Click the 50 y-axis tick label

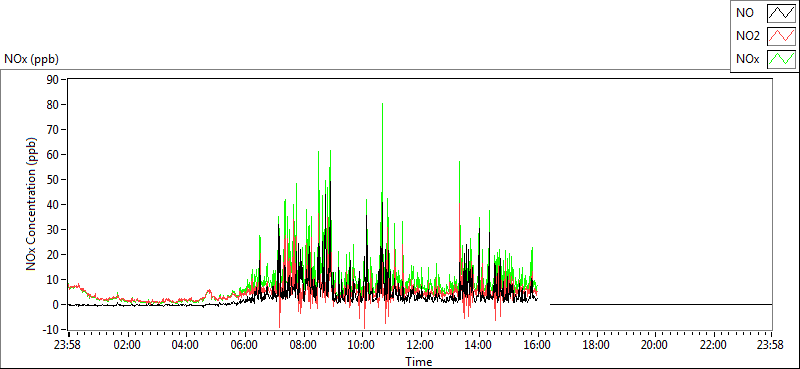(x=53, y=180)
